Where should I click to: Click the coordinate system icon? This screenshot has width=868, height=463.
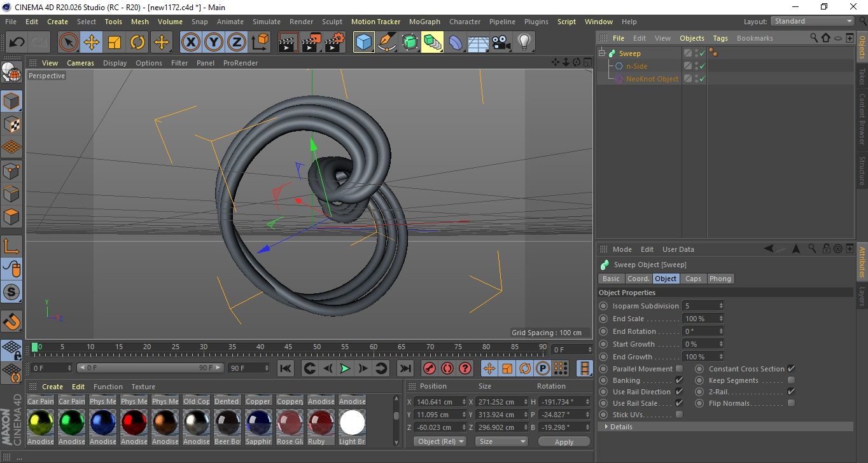[260, 43]
